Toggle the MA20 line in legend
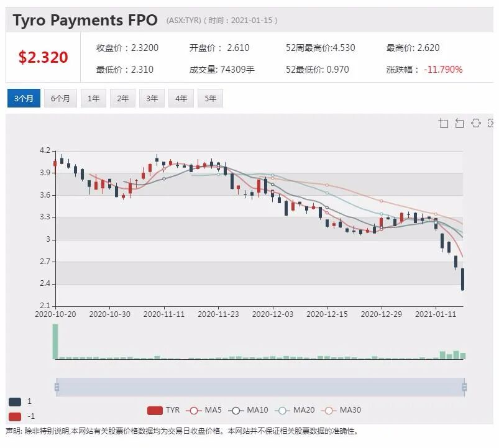Screen dimensions: 499x448 [295, 410]
